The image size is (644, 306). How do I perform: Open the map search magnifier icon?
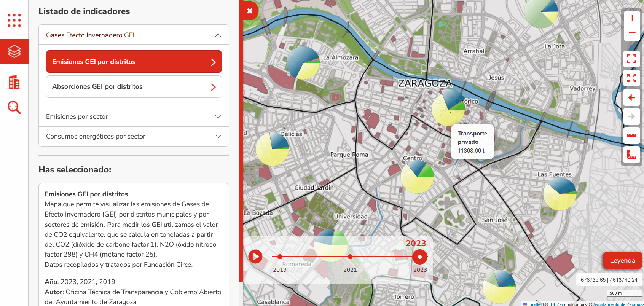(x=14, y=107)
